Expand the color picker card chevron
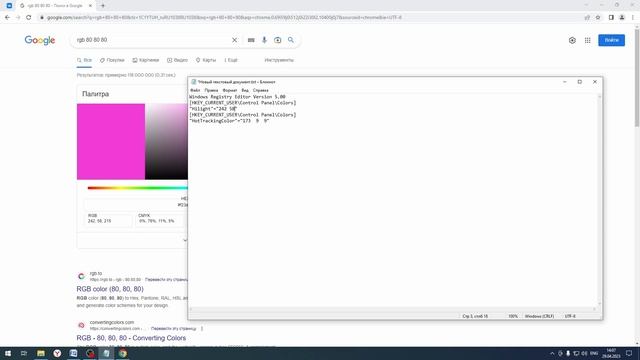The width and height of the screenshot is (640, 360). tap(185, 240)
